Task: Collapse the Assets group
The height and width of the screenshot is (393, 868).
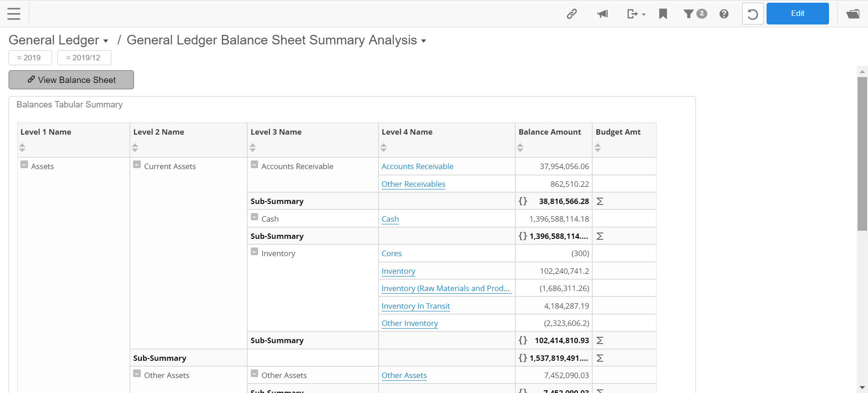Action: point(24,165)
